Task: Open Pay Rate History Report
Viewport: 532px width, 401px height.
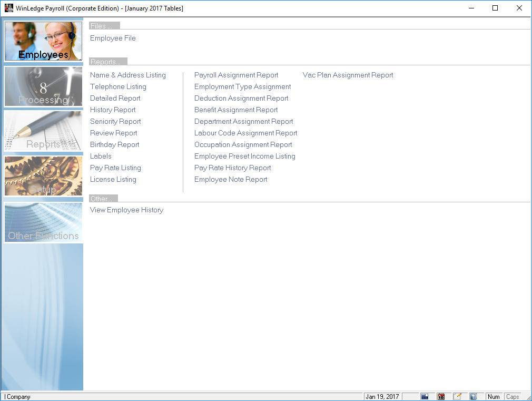Action: tap(232, 168)
